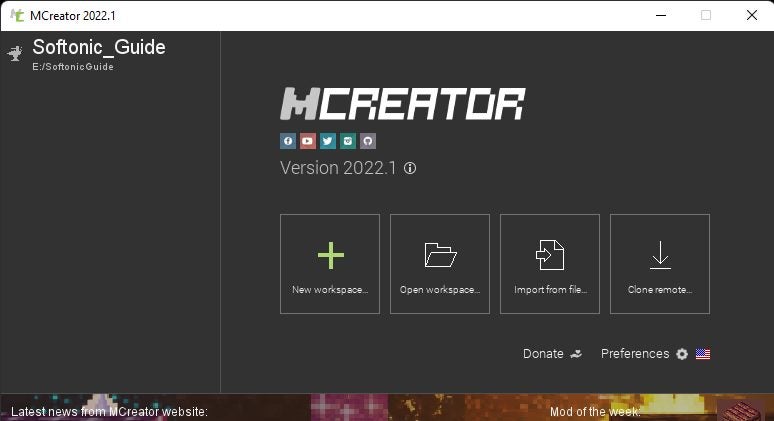Create a New workspace

tap(330, 264)
